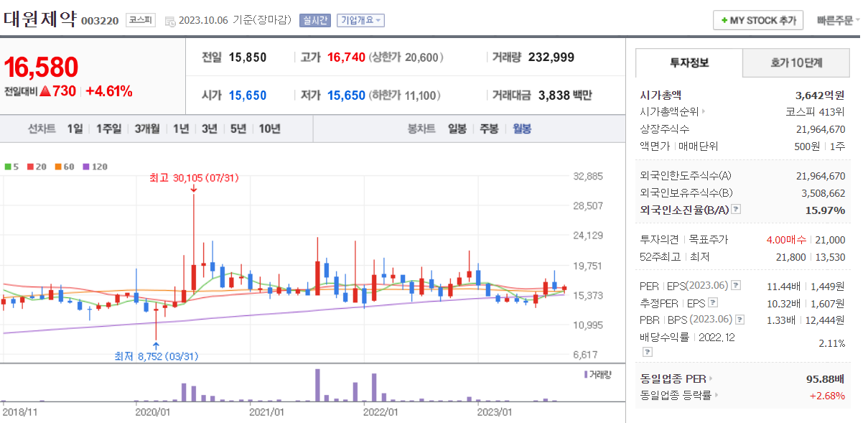The height and width of the screenshot is (423, 868).
Task: Click the 거래대금 3,838 백만 value
Action: (564, 96)
